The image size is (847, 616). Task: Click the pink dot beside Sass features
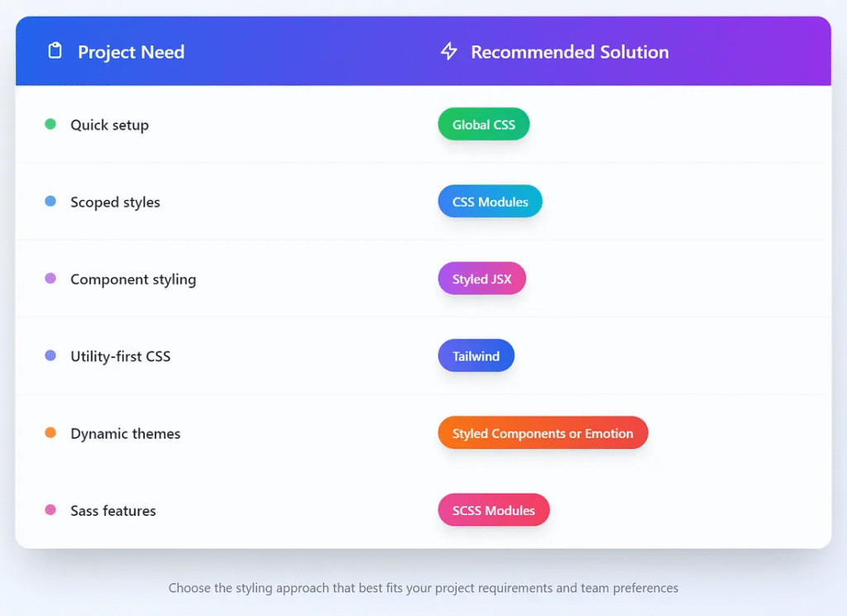tap(50, 510)
